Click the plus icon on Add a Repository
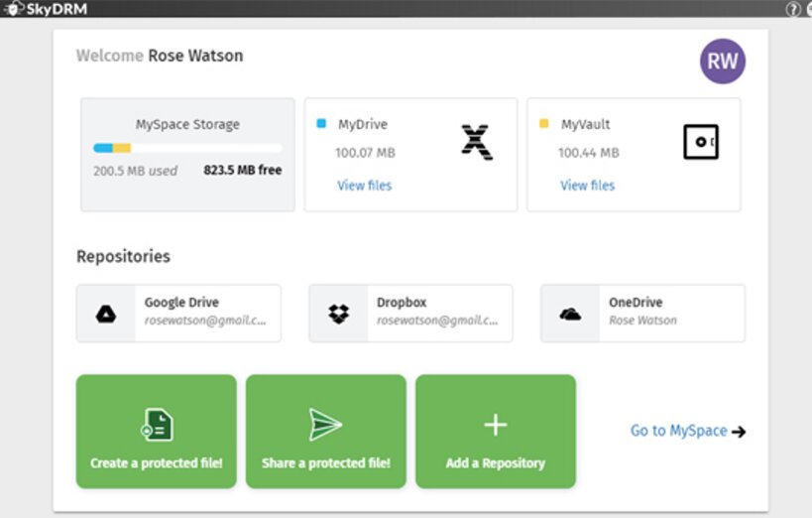 point(496,425)
